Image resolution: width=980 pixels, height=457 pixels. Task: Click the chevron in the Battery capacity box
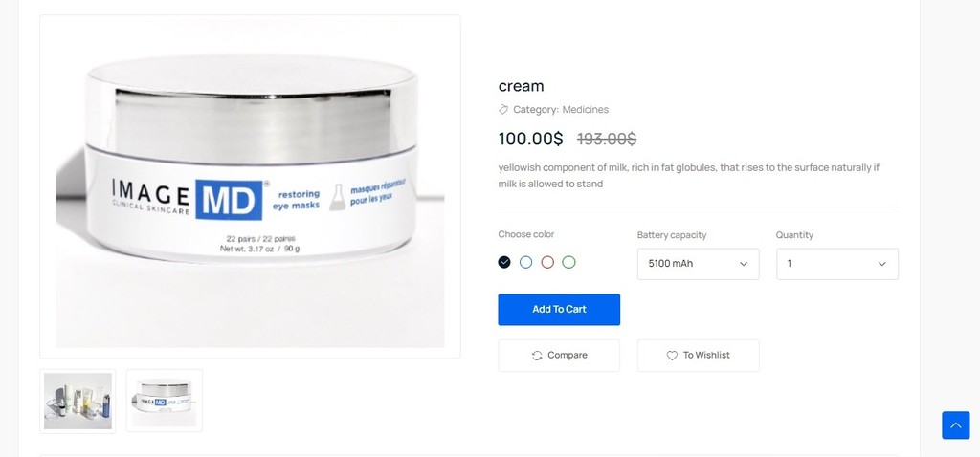(744, 264)
